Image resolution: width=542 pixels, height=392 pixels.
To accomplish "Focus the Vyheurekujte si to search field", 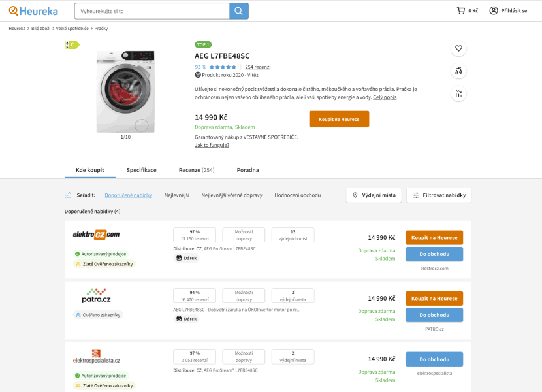I will pyautogui.click(x=151, y=11).
